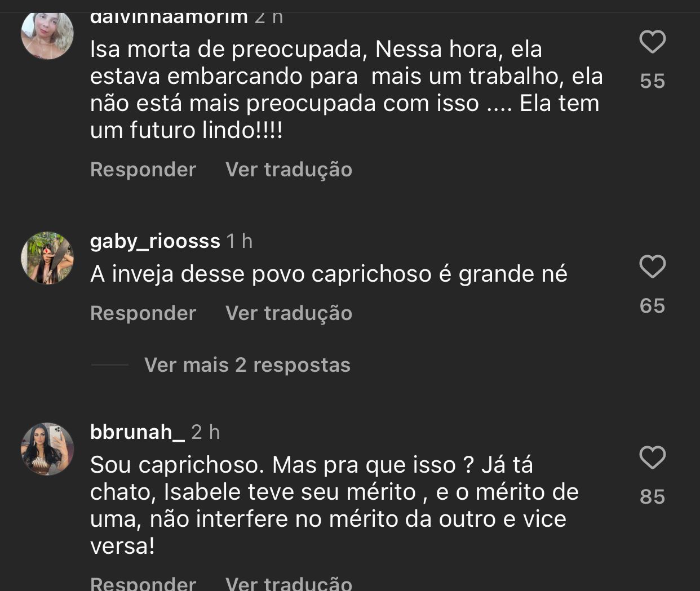The image size is (700, 591).
Task: Check who gave the 85 likes
Action: pyautogui.click(x=653, y=496)
